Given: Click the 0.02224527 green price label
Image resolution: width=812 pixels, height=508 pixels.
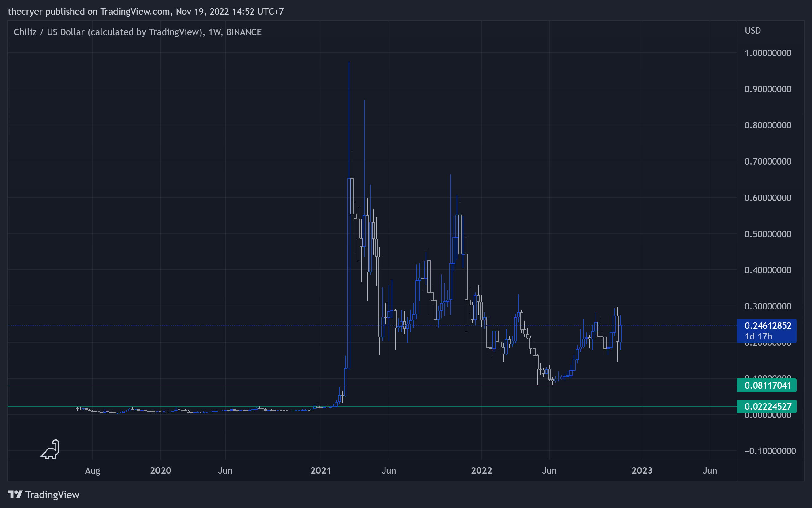Looking at the screenshot, I should point(767,407).
